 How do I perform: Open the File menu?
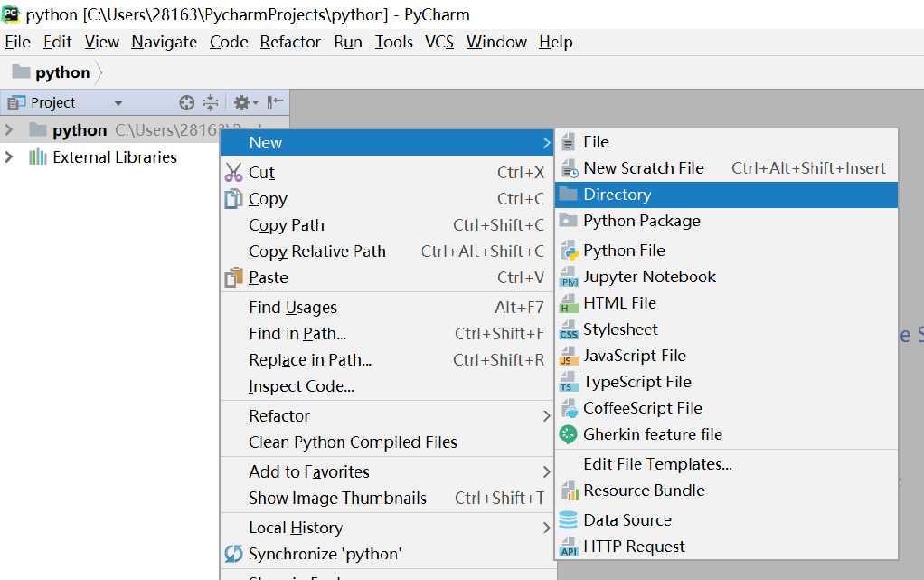point(18,42)
